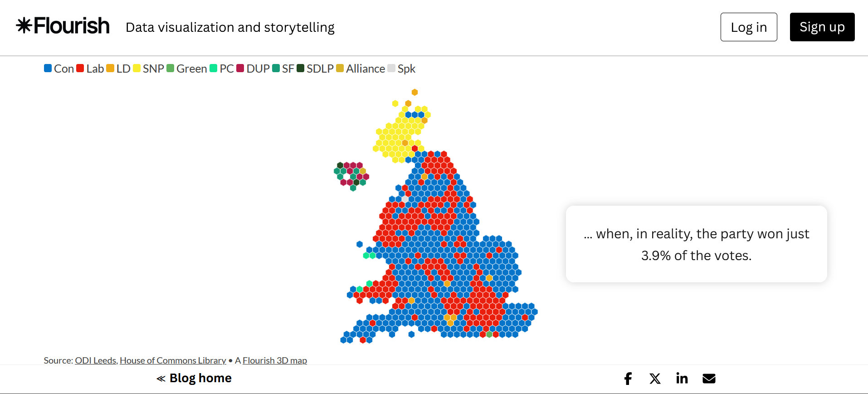Click the Flourish asterisk logo icon
The height and width of the screenshot is (394, 868).
(24, 26)
